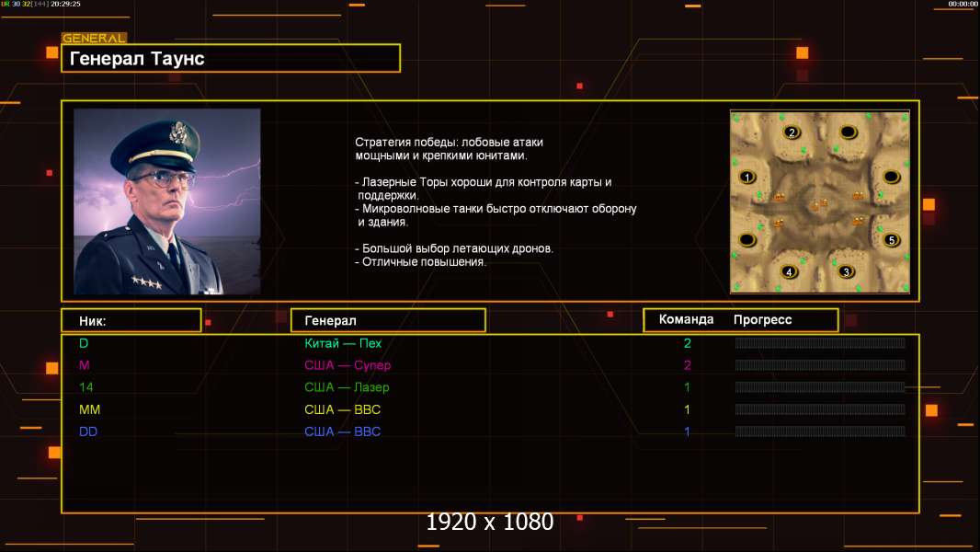The image size is (980, 552).
Task: Select player nickname DD
Action: (x=88, y=431)
